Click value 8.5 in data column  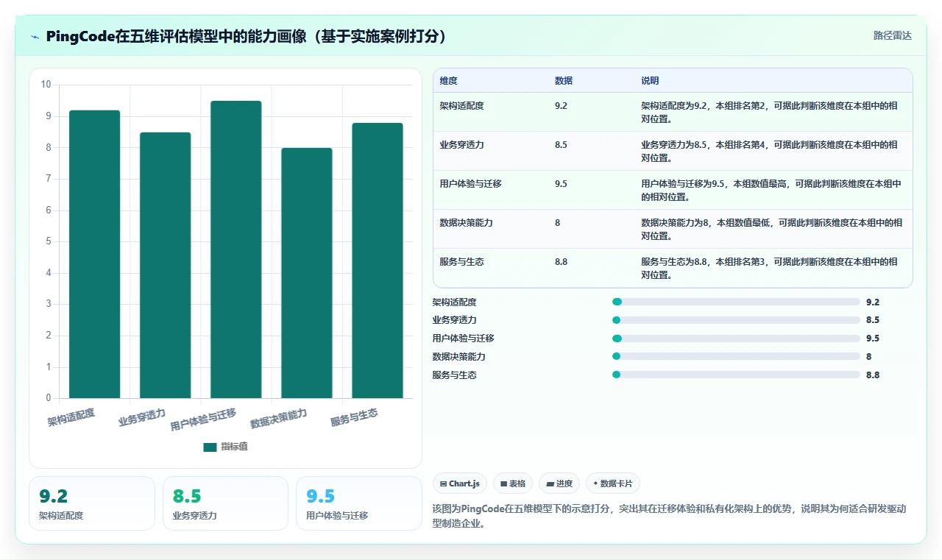[561, 145]
